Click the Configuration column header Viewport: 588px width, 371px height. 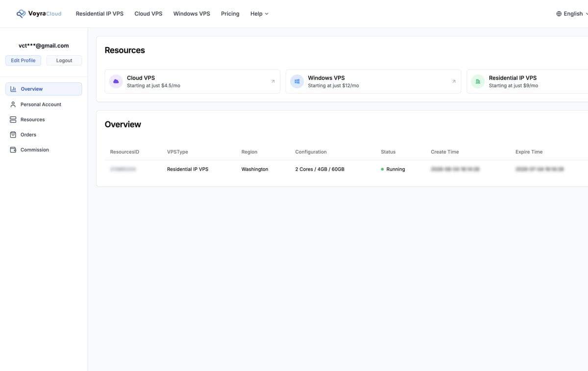click(311, 152)
